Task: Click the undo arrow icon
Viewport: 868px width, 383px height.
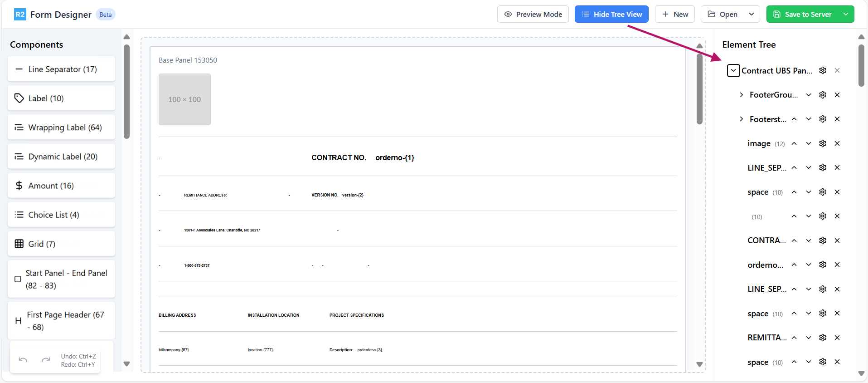Action: pyautogui.click(x=23, y=360)
